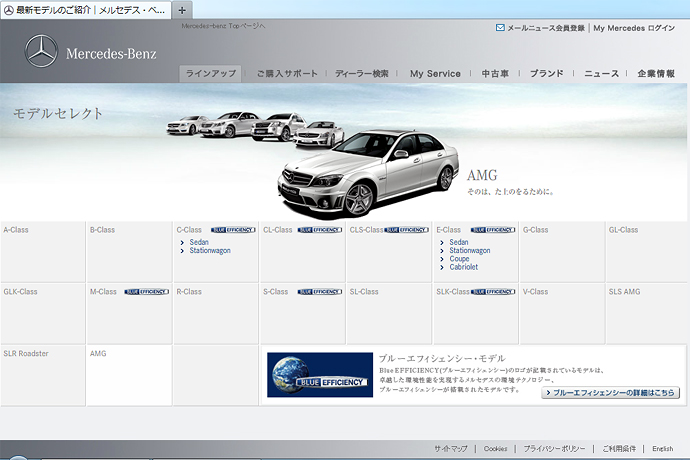
Task: Click メールニュース会員登録 link
Action: point(546,28)
